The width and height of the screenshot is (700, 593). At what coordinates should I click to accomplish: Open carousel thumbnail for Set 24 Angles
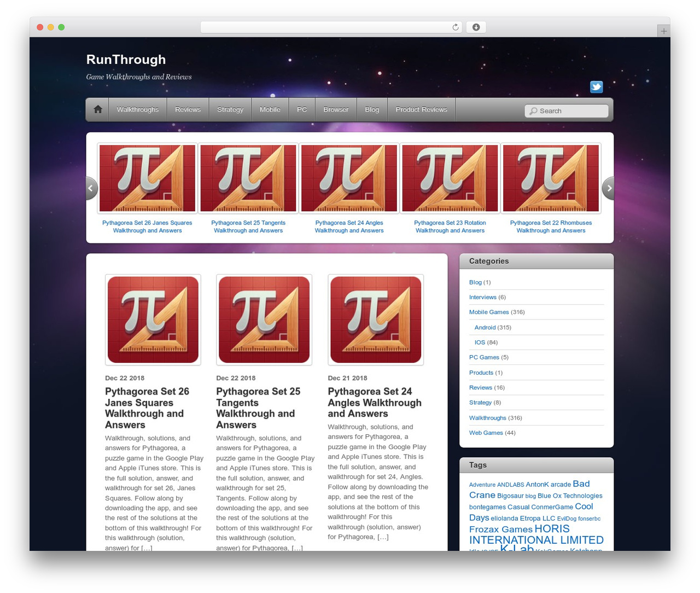[349, 178]
